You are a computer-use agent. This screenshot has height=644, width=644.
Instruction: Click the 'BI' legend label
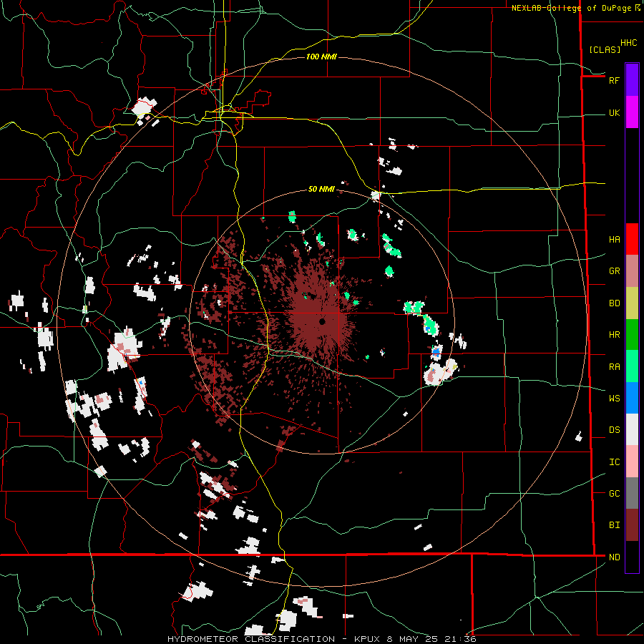(614, 525)
